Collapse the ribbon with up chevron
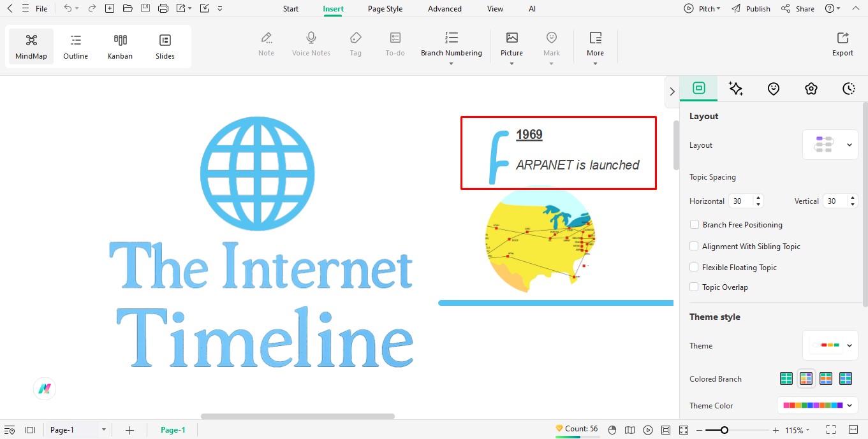Image resolution: width=868 pixels, height=439 pixels. point(855,9)
